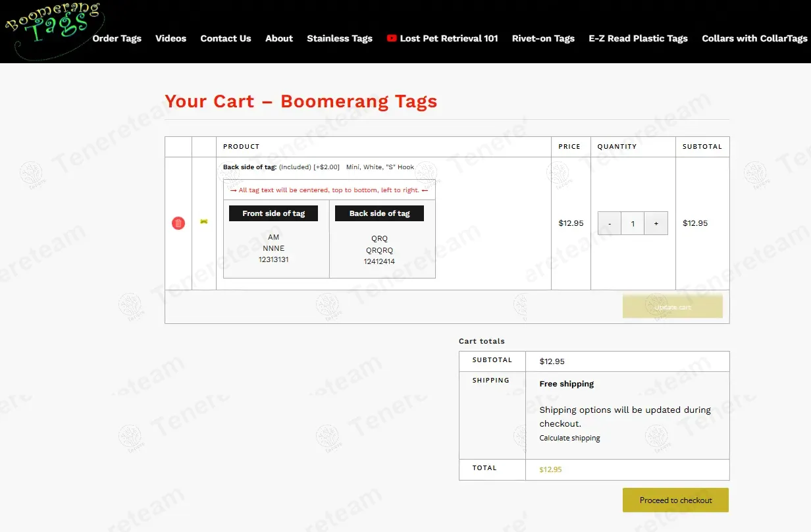Navigate to the About page
Screen dimensions: 811x532
tap(279, 38)
